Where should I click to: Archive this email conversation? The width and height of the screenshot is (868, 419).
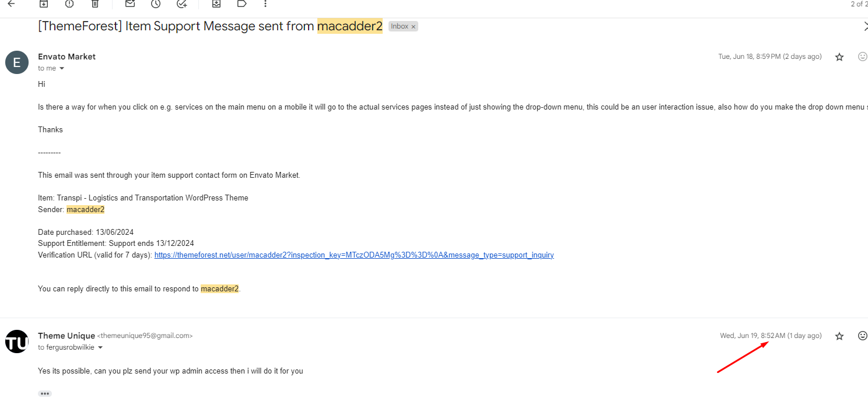pyautogui.click(x=43, y=3)
